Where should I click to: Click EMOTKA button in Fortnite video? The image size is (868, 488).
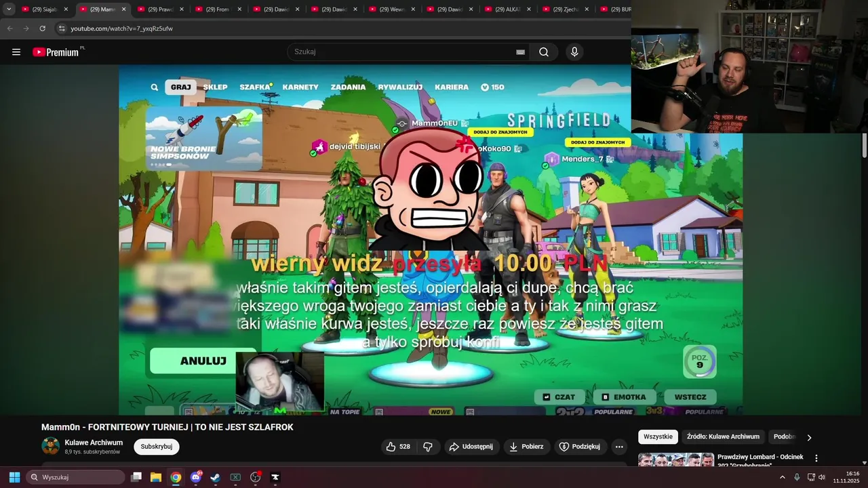(x=625, y=397)
